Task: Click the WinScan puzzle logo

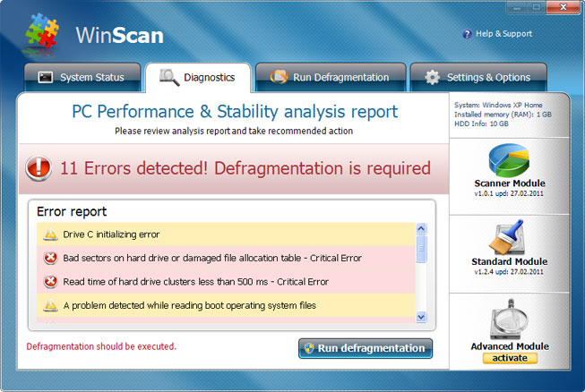Action: point(42,30)
